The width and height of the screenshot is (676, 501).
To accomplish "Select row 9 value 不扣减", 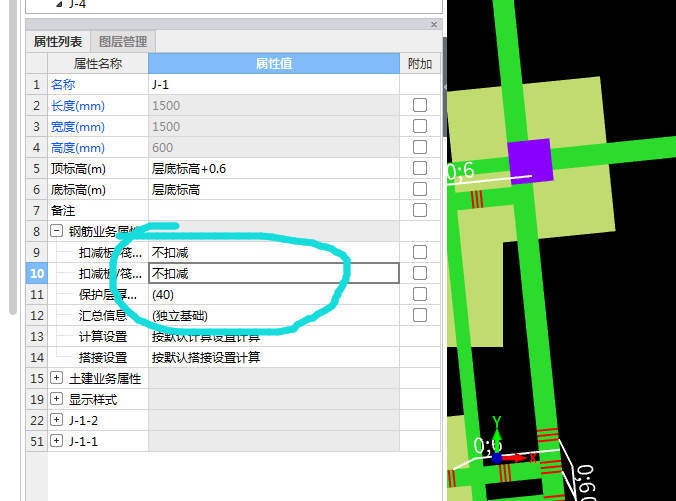I will [x=274, y=253].
